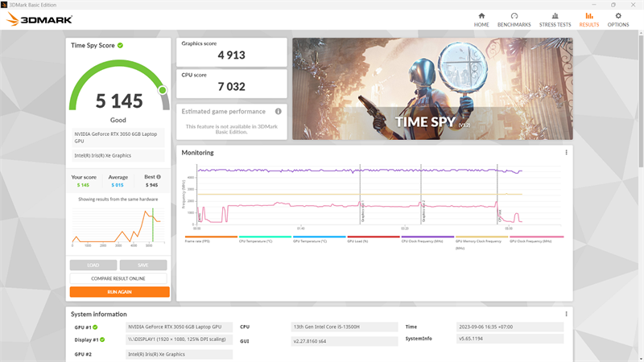Open Options gear icon

pos(618,16)
